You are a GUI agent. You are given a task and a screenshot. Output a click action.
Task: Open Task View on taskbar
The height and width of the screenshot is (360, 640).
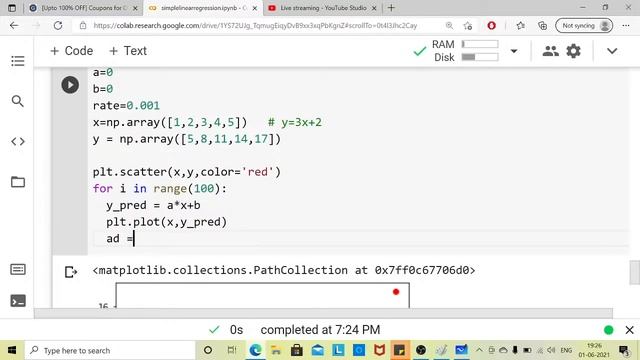pyautogui.click(x=232, y=350)
